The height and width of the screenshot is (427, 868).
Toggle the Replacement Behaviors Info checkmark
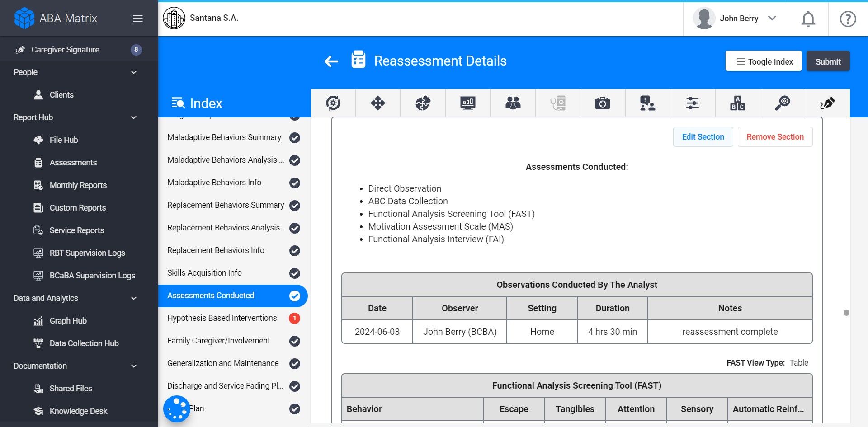click(x=295, y=251)
